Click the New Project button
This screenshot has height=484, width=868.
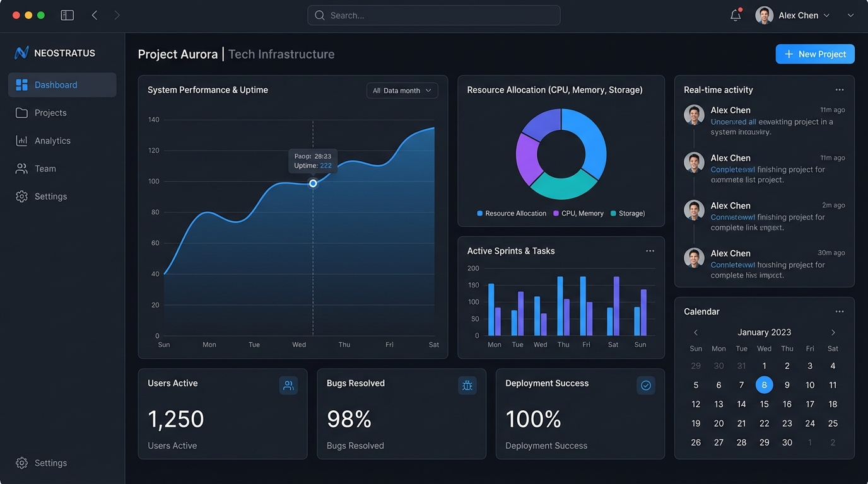(x=814, y=54)
